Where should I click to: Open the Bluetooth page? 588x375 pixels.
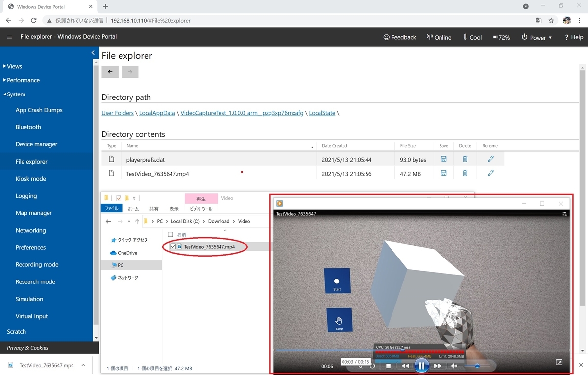click(28, 127)
